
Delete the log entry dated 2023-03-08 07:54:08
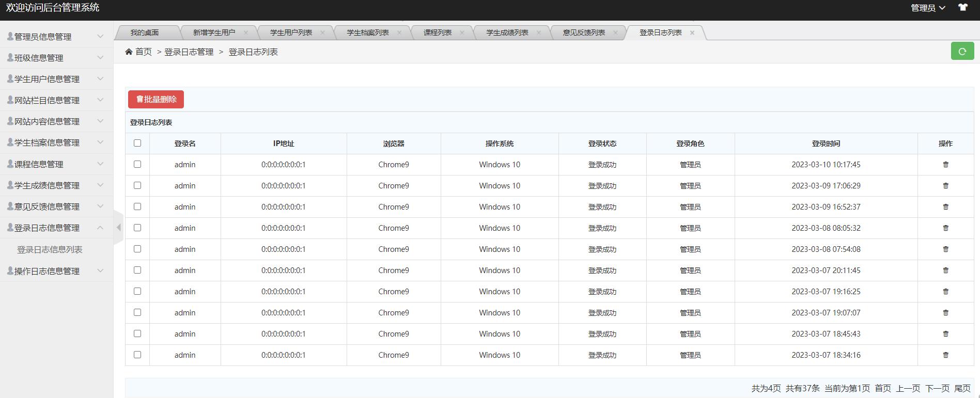click(x=946, y=249)
